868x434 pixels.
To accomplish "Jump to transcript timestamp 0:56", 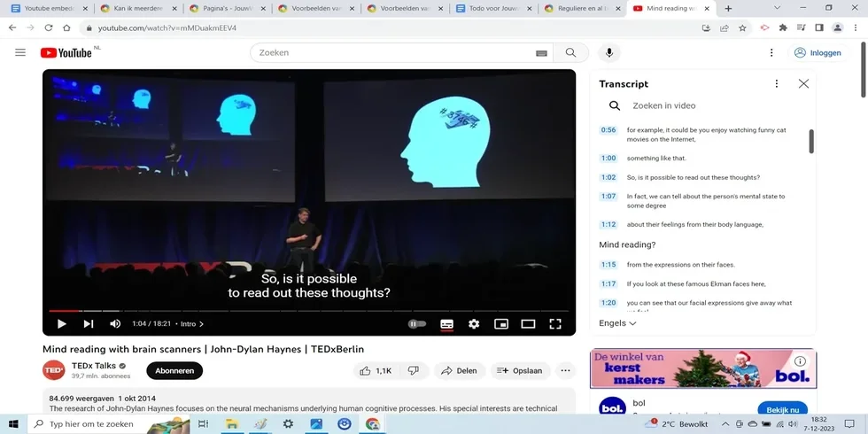I will (608, 130).
